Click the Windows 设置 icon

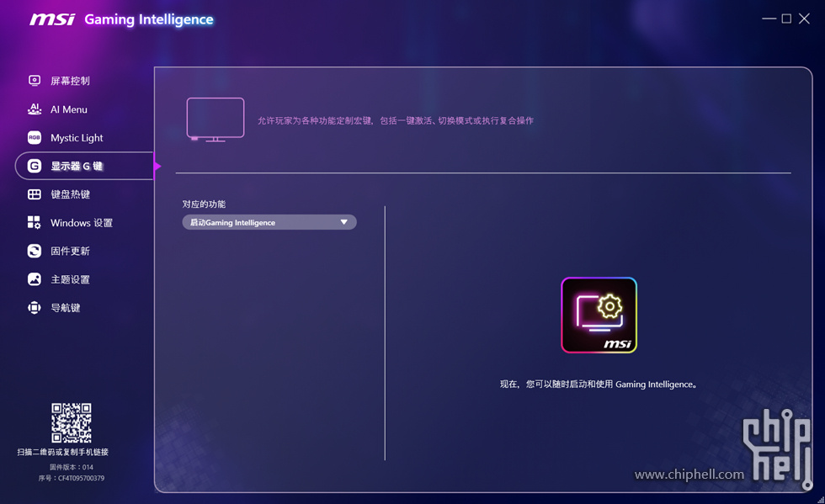pos(35,222)
